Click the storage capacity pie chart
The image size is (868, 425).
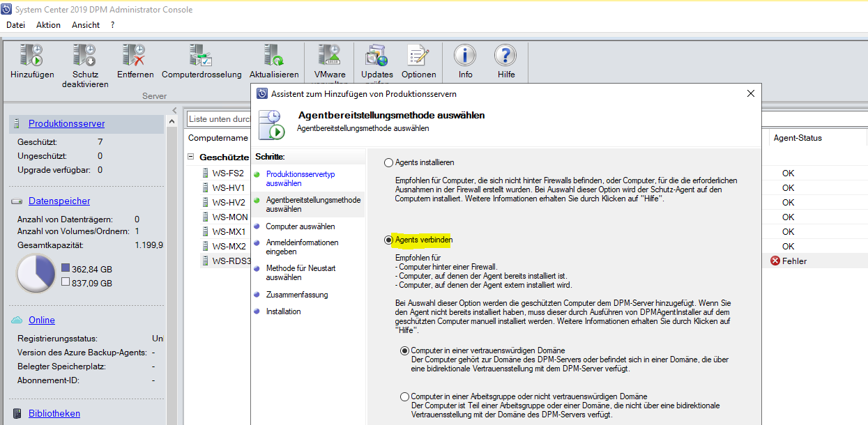(36, 274)
